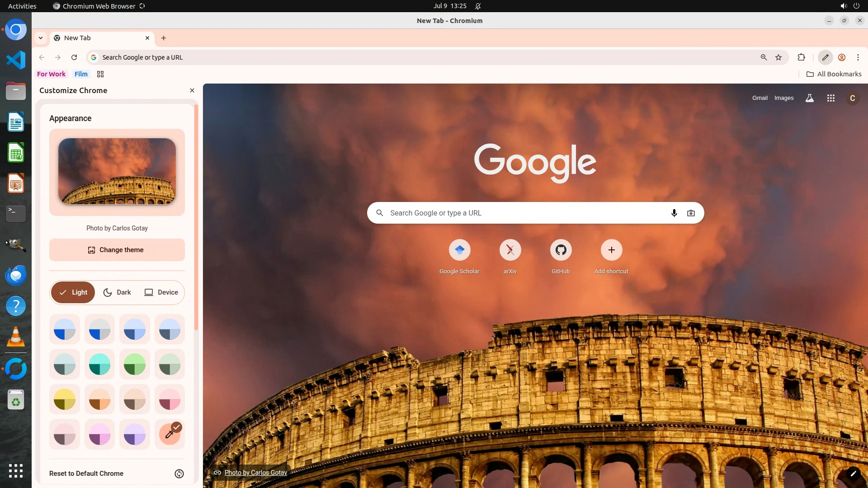Image resolution: width=868 pixels, height=488 pixels.
Task: Open the Photo by Carlos Gotay link
Action: coord(255,473)
